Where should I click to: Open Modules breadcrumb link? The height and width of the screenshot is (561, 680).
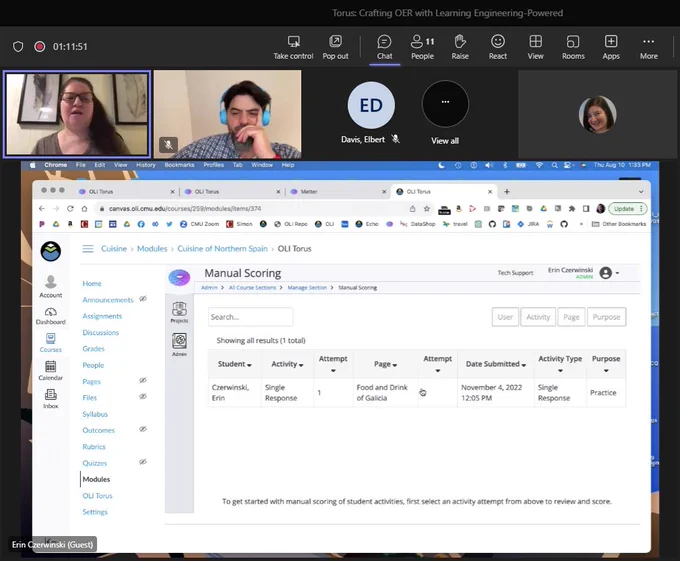tap(152, 248)
